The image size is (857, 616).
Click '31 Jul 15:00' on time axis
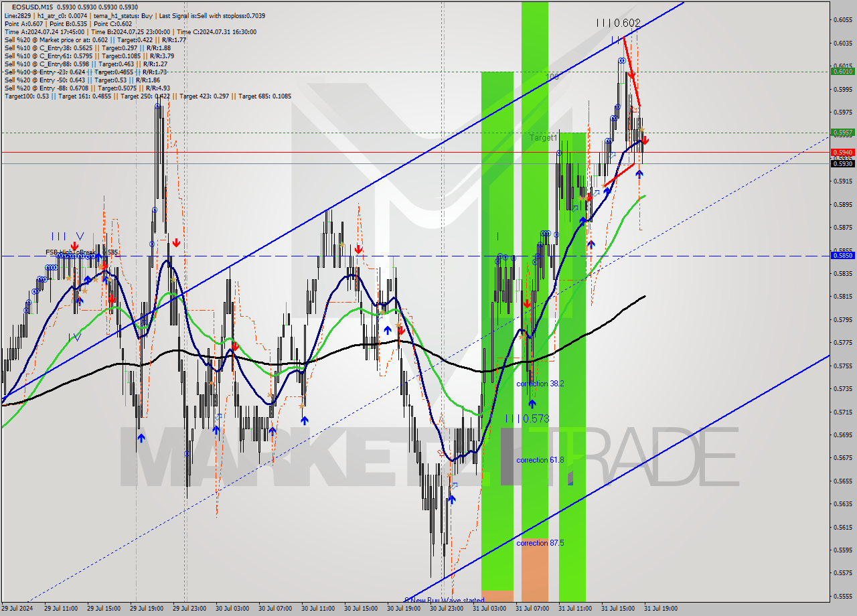(618, 609)
